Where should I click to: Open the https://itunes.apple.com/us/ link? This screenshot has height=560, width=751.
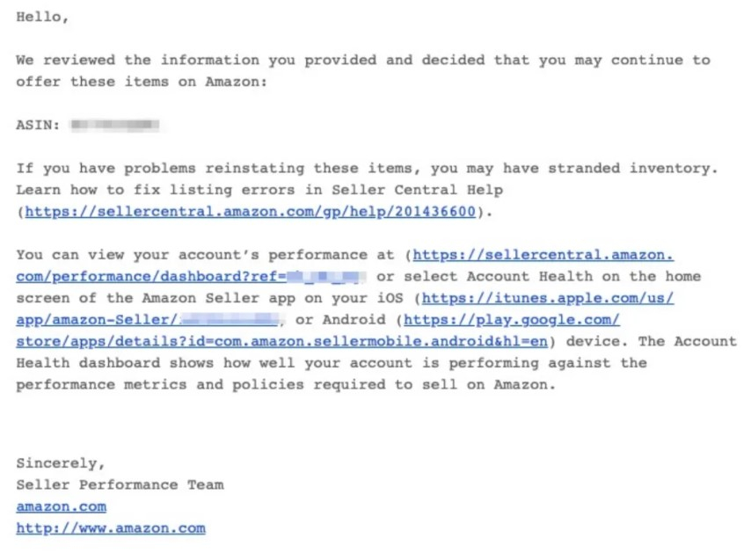pyautogui.click(x=549, y=298)
